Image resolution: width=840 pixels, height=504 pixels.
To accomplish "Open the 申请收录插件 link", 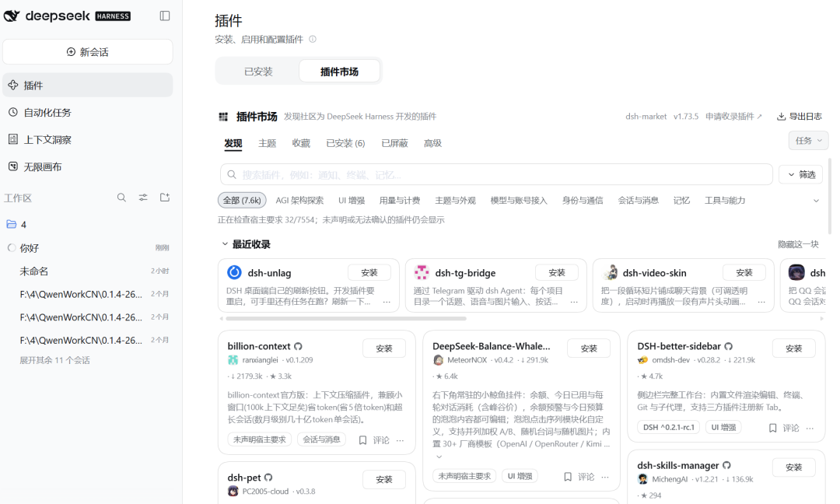I will pos(733,117).
